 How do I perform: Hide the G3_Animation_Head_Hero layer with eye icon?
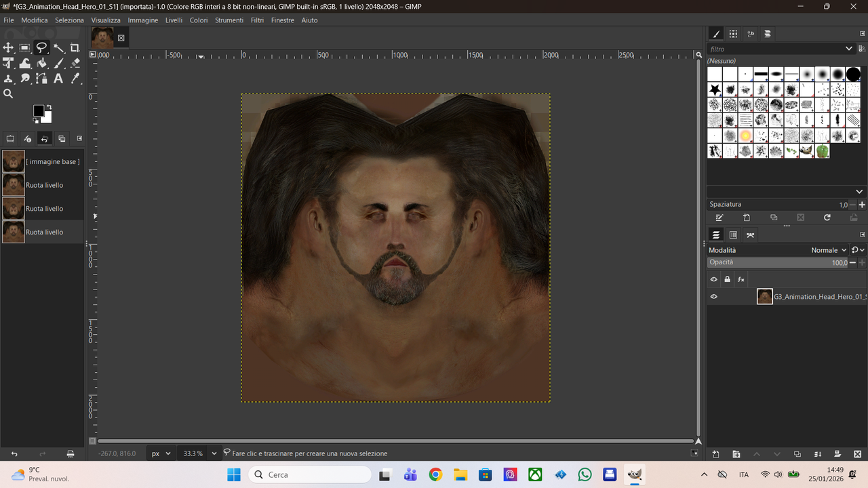pos(713,296)
